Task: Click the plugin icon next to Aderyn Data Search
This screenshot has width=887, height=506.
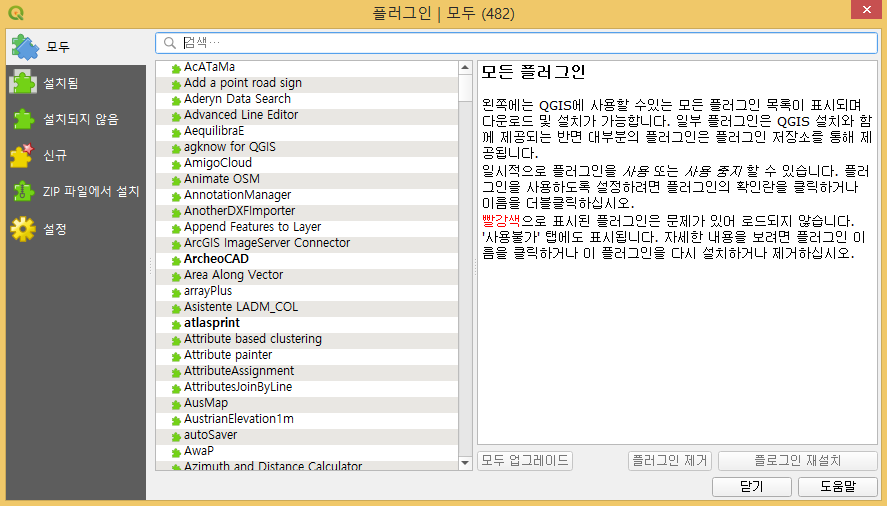Action: coord(176,101)
